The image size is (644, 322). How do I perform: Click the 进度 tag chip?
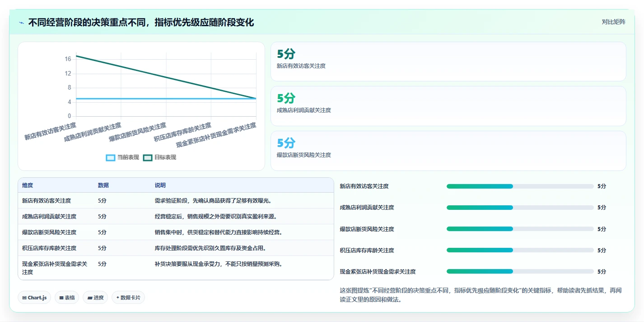tap(95, 298)
